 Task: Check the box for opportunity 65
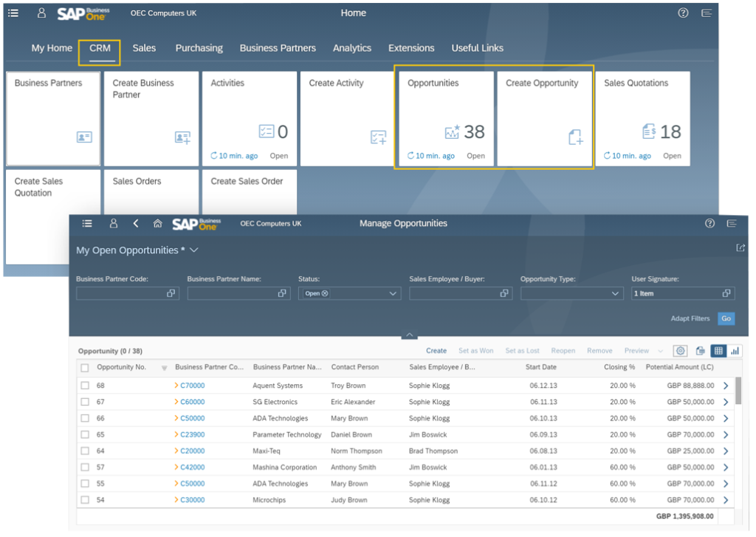pyautogui.click(x=85, y=435)
